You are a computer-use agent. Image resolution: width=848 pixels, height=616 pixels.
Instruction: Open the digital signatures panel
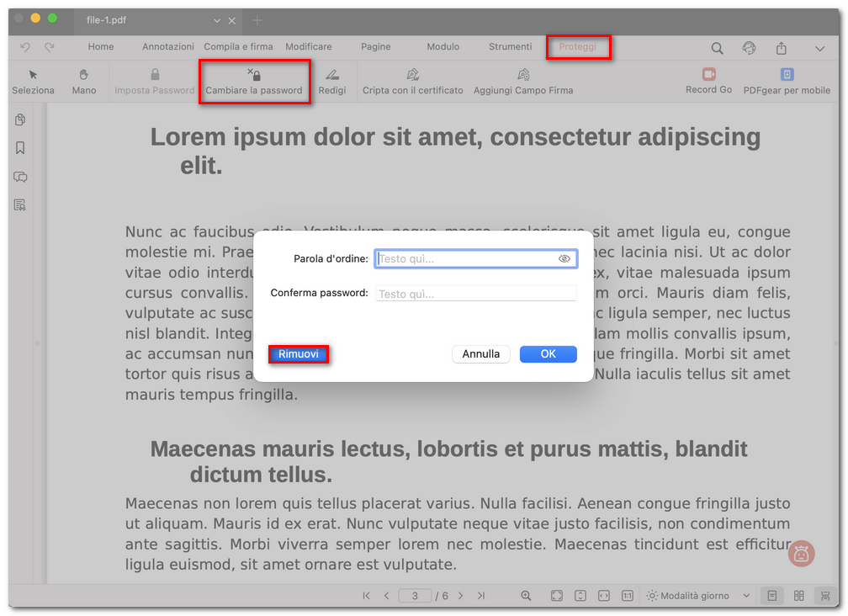(19, 204)
